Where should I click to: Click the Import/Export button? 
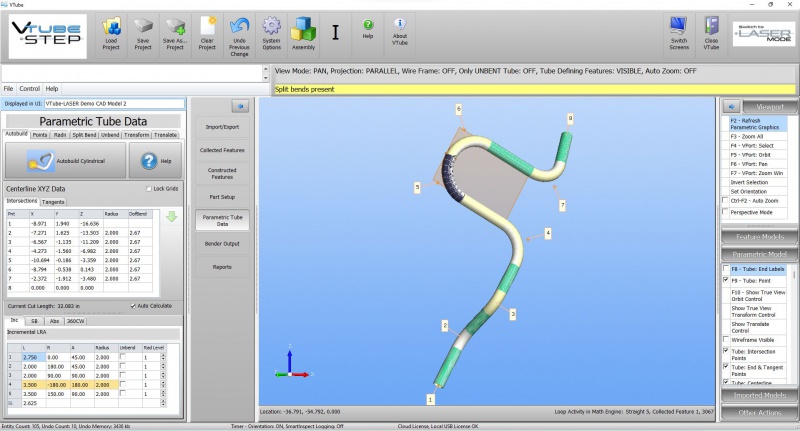coord(222,127)
